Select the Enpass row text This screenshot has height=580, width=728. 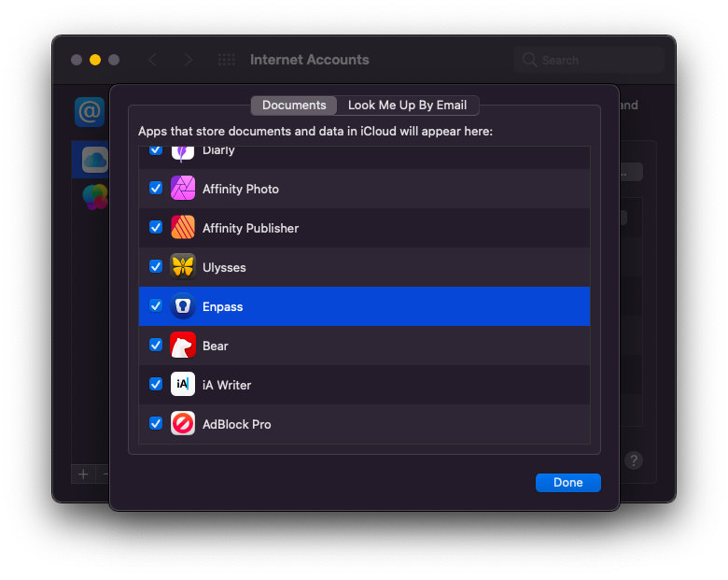(222, 306)
